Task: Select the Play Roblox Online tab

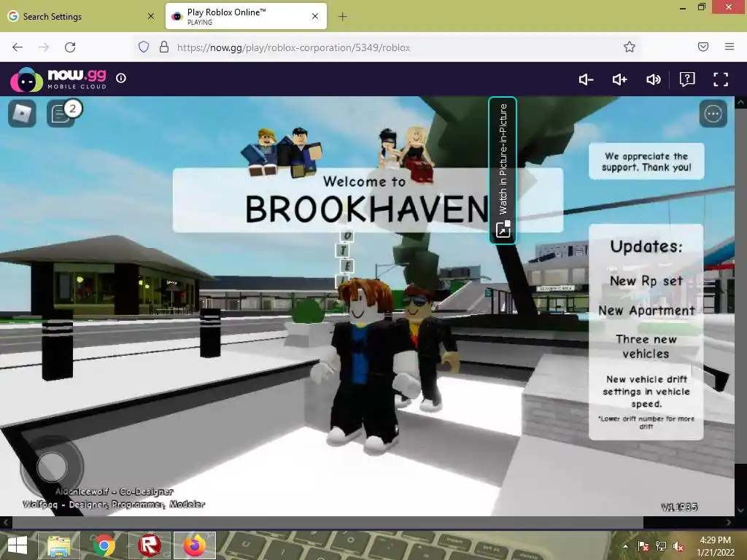Action: click(x=246, y=16)
